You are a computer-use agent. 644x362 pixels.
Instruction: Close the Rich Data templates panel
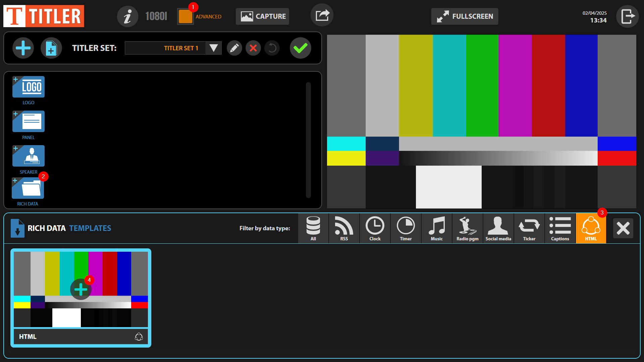tap(623, 228)
